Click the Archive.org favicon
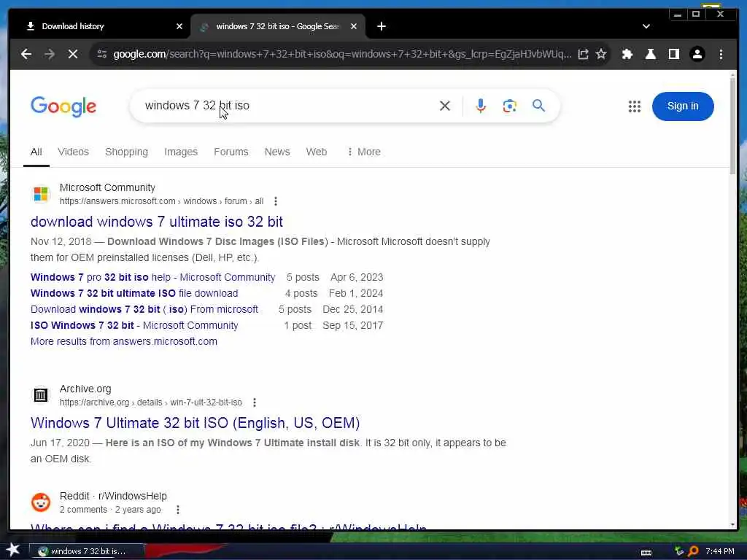 [41, 394]
